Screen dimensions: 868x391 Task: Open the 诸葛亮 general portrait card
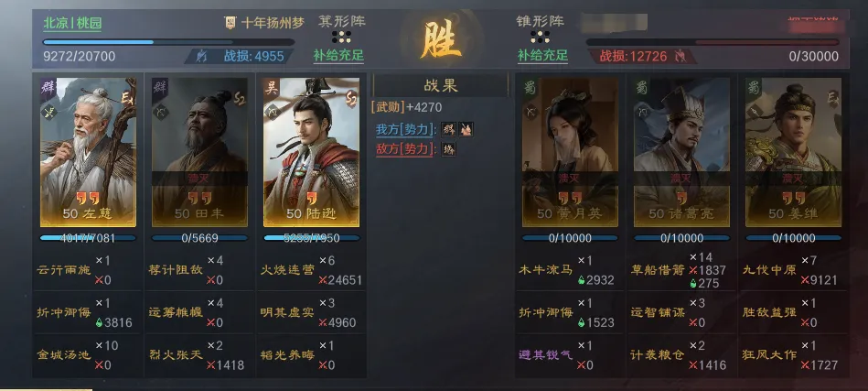[681, 152]
